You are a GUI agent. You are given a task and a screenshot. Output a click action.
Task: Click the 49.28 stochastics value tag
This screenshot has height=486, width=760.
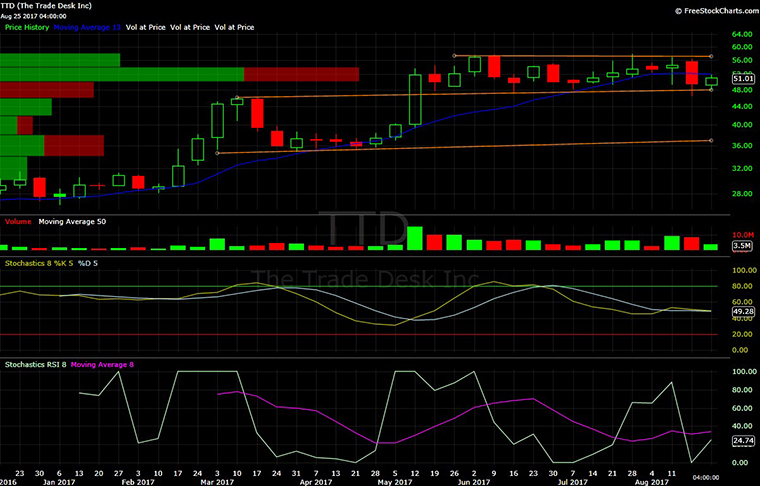[744, 312]
